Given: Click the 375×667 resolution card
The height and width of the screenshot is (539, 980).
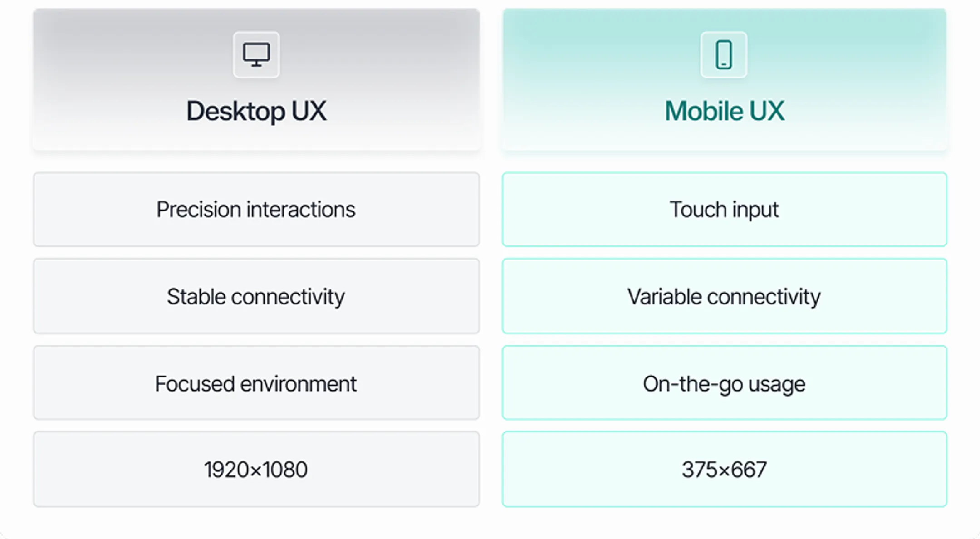Looking at the screenshot, I should click(725, 469).
